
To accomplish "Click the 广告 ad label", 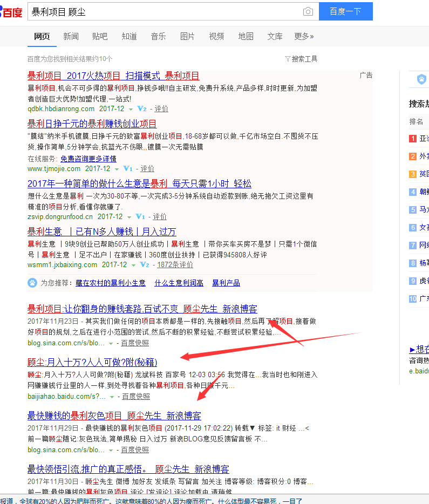I will 366,75.
